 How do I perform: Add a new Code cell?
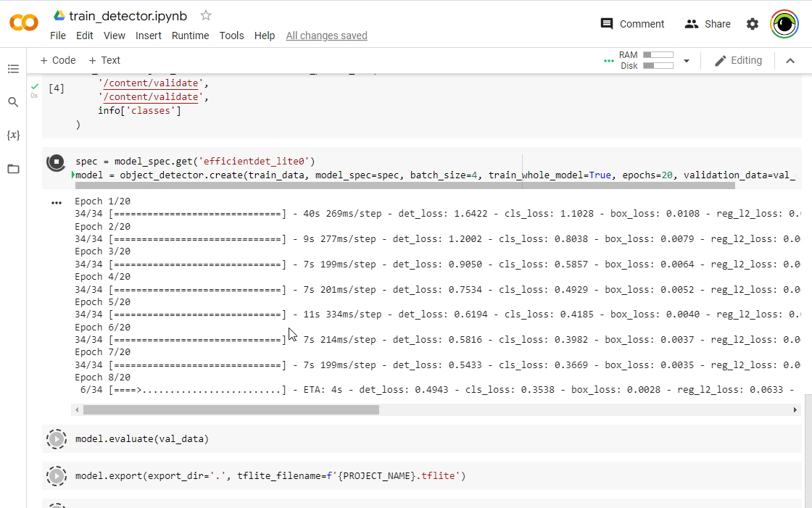[x=58, y=61]
